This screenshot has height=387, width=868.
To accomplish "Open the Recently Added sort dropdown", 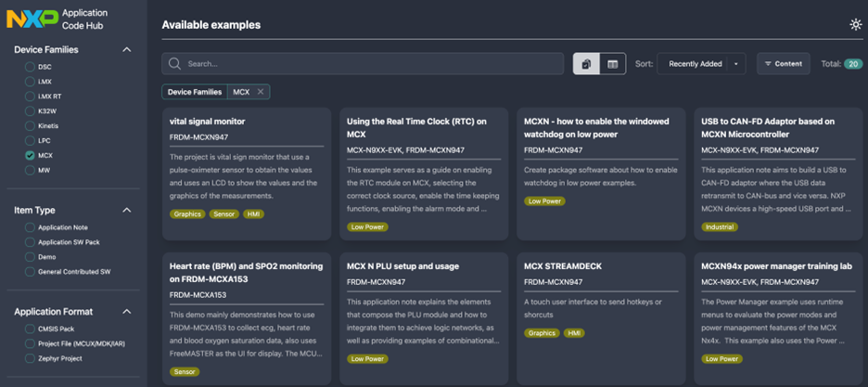I will click(701, 64).
